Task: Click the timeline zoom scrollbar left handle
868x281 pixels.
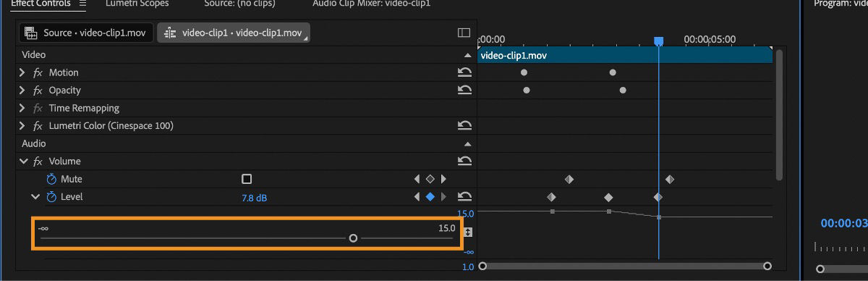Action: point(482,267)
